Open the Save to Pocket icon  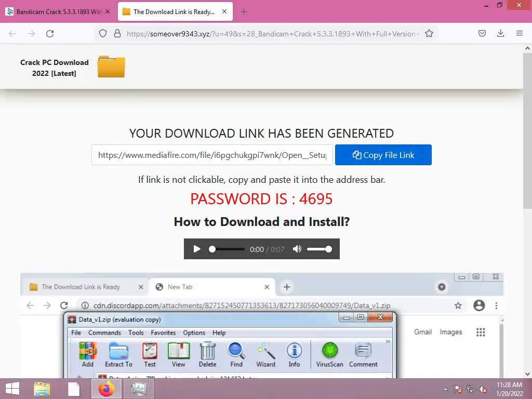point(482,34)
